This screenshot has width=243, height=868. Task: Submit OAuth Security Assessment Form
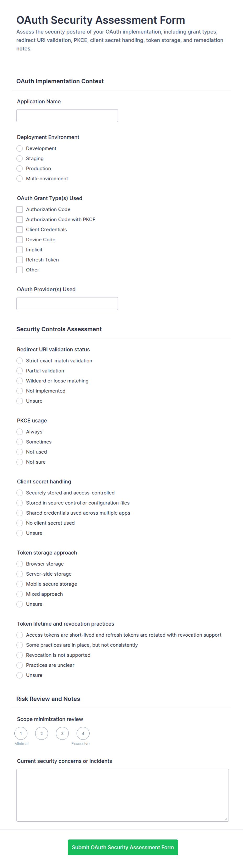pyautogui.click(x=123, y=847)
